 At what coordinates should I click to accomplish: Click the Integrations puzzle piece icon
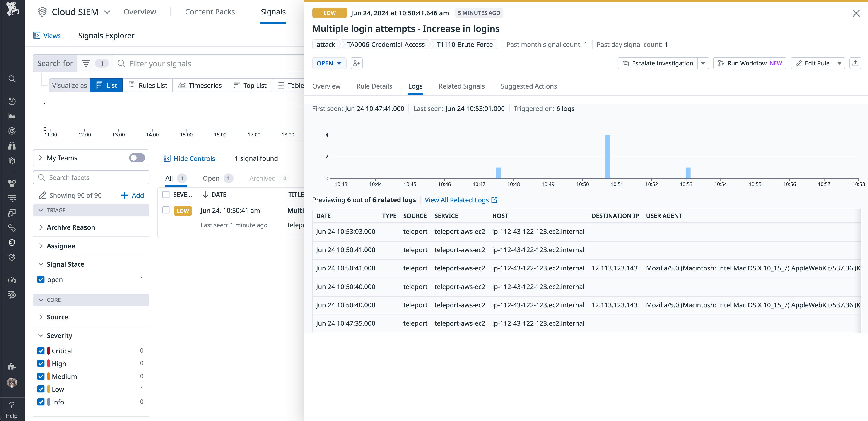click(x=12, y=366)
